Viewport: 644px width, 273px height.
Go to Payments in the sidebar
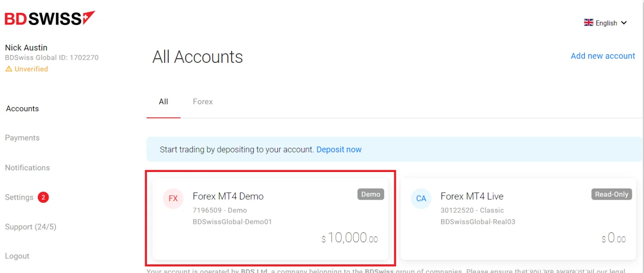[22, 138]
